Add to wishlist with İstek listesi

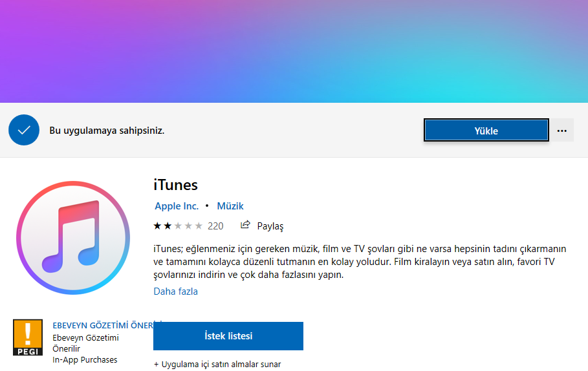point(228,336)
